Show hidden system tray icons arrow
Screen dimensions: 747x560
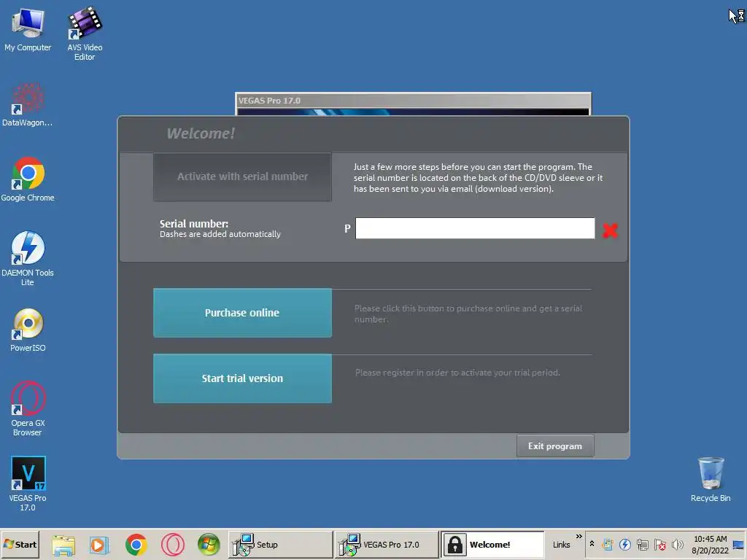coord(592,544)
